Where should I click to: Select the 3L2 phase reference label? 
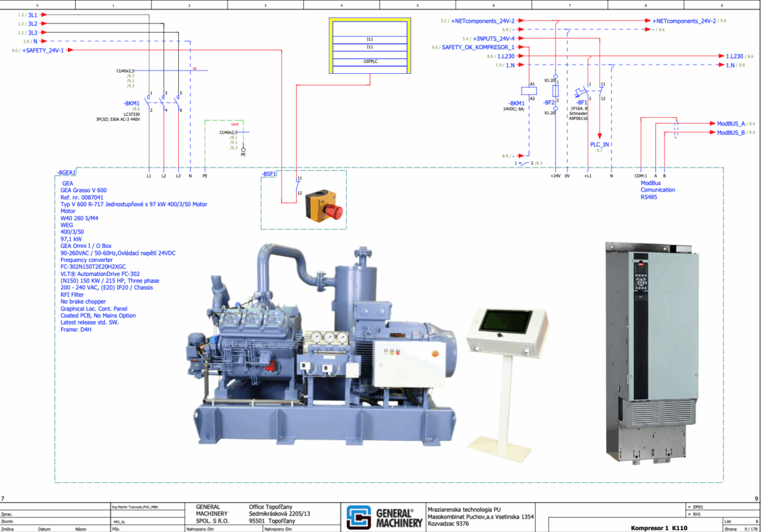coord(33,24)
